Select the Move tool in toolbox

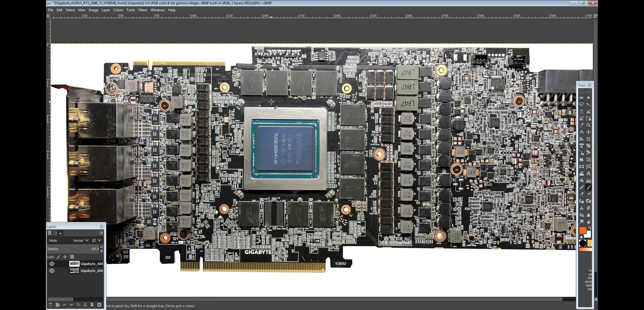coord(588,132)
